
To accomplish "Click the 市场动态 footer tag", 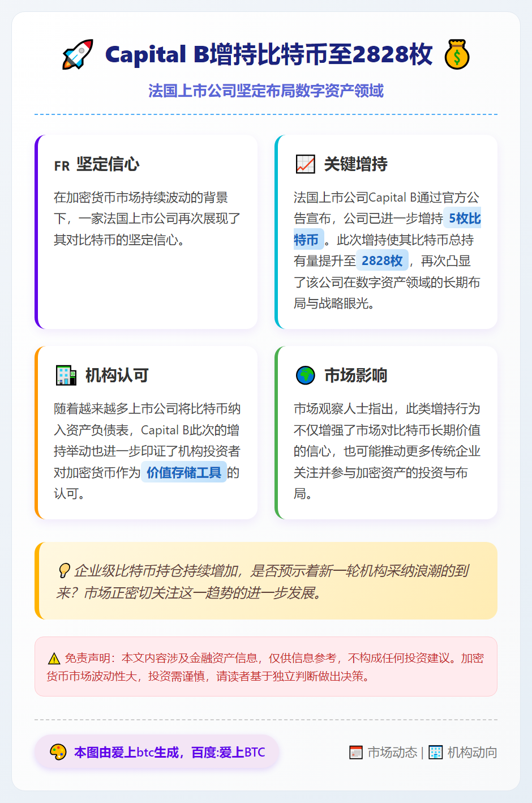I will 392,752.
